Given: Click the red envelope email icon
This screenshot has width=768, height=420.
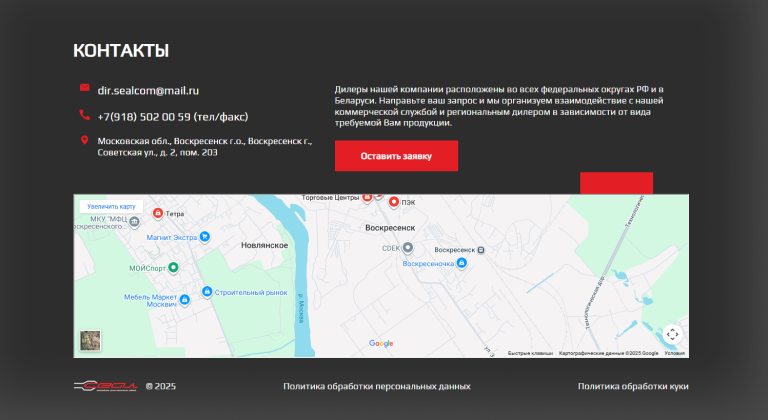Looking at the screenshot, I should pyautogui.click(x=85, y=89).
